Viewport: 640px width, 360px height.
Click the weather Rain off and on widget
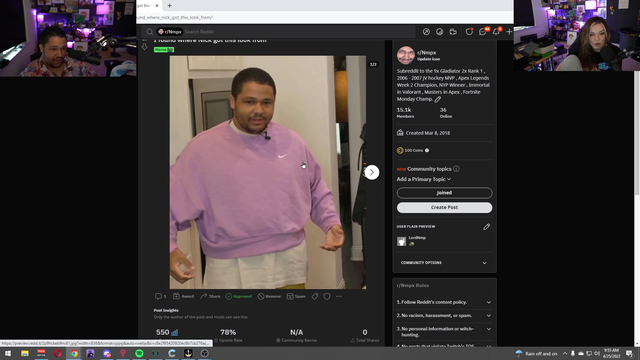[x=536, y=353]
